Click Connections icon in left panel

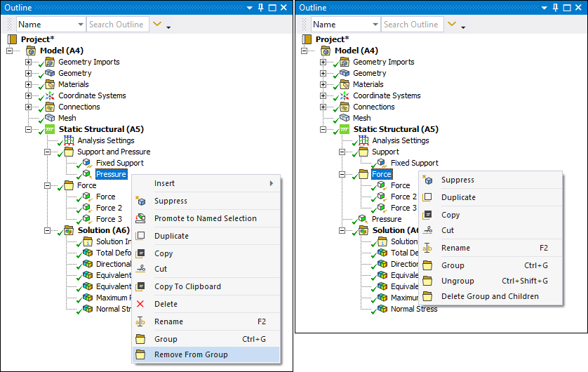pyautogui.click(x=50, y=107)
